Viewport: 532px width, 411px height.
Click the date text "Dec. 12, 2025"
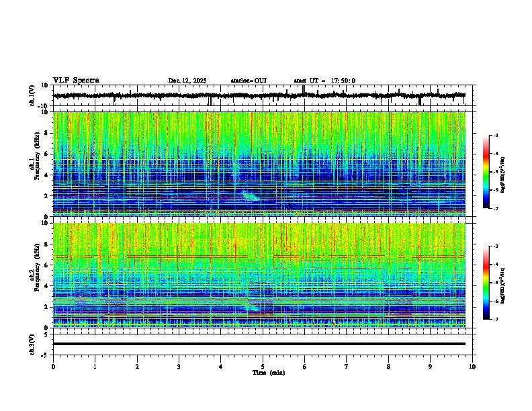[187, 81]
